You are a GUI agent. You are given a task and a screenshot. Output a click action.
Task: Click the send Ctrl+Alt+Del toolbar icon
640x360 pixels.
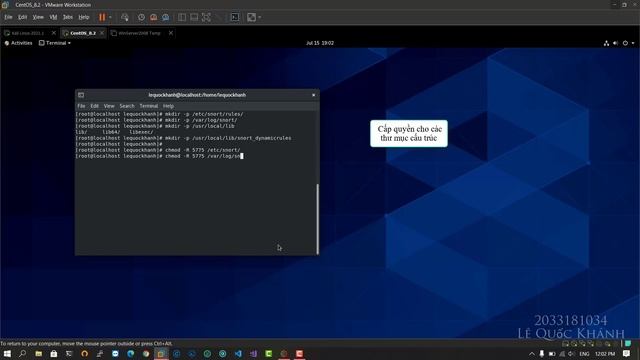click(x=125, y=17)
